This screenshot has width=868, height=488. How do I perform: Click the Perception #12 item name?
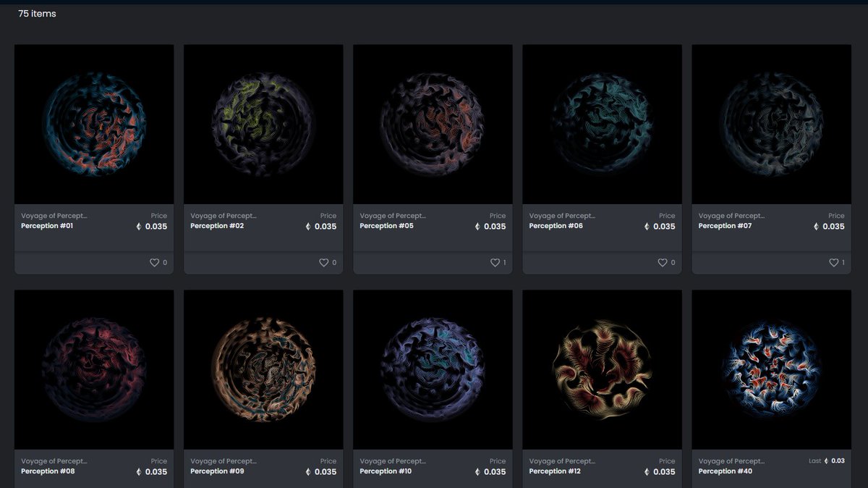555,471
